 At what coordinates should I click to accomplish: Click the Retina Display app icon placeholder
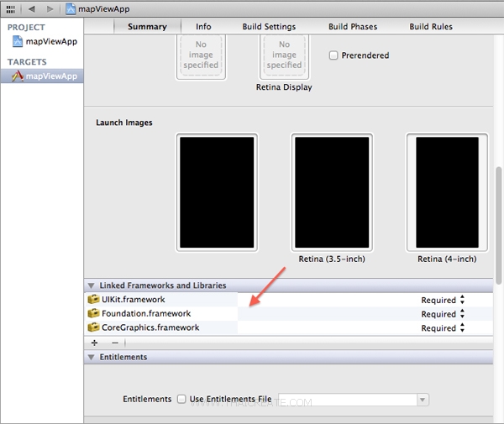point(284,56)
